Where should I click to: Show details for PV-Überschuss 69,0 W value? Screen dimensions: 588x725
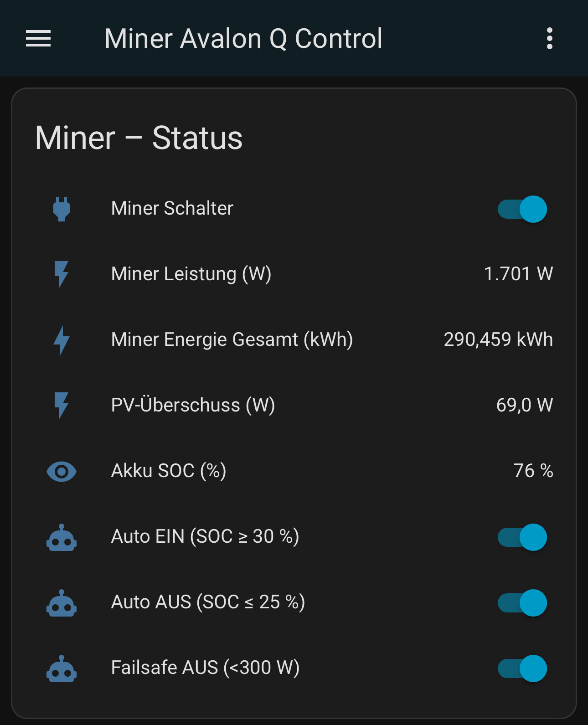[x=524, y=406]
